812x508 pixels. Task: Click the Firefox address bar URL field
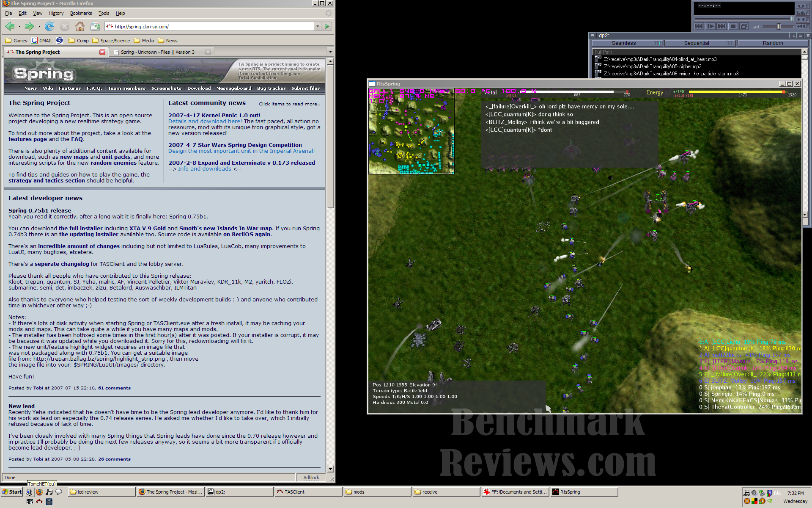coord(209,26)
